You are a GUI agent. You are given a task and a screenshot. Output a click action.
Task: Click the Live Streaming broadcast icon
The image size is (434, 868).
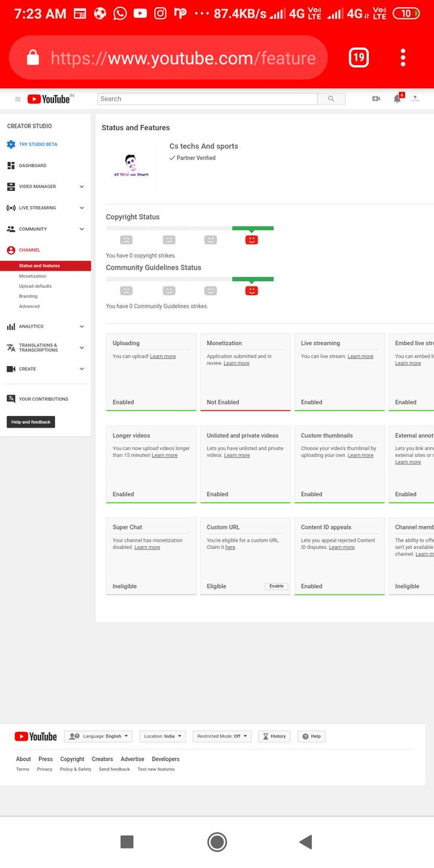click(x=11, y=208)
